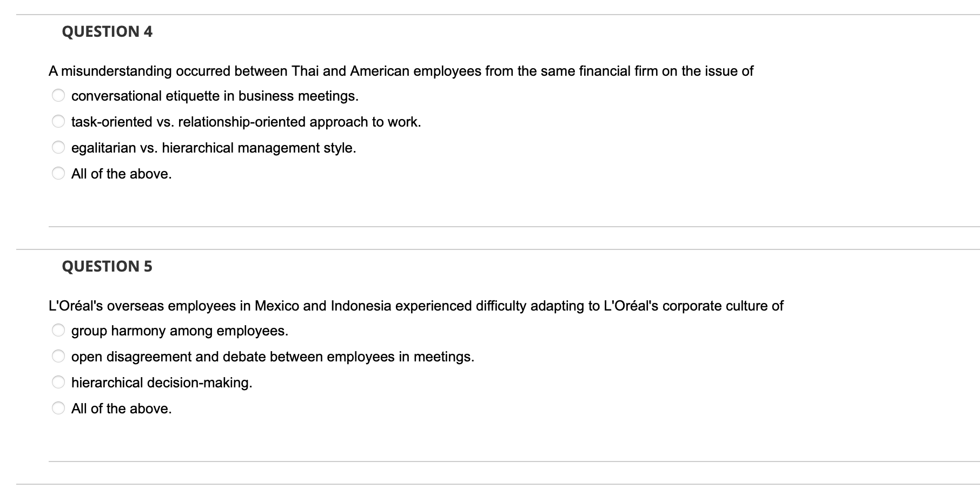980x488 pixels.
Task: Click the last answer option under Question 5
Action: coord(58,408)
